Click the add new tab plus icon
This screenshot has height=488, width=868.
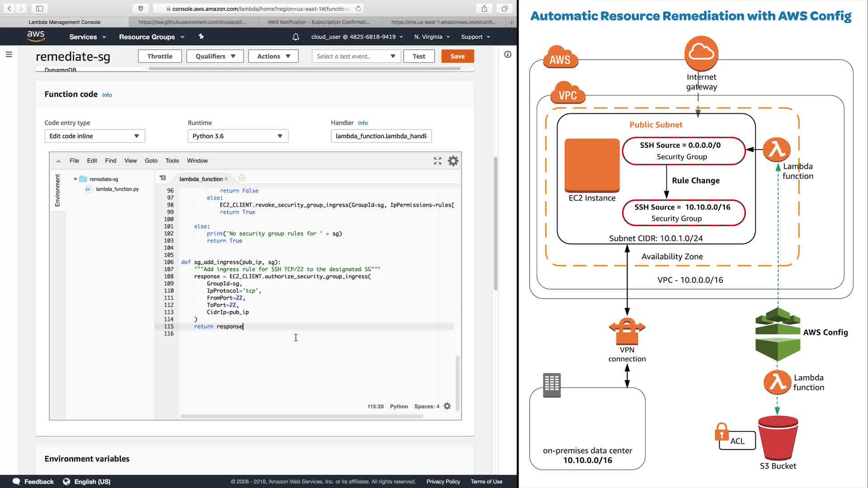click(x=511, y=22)
